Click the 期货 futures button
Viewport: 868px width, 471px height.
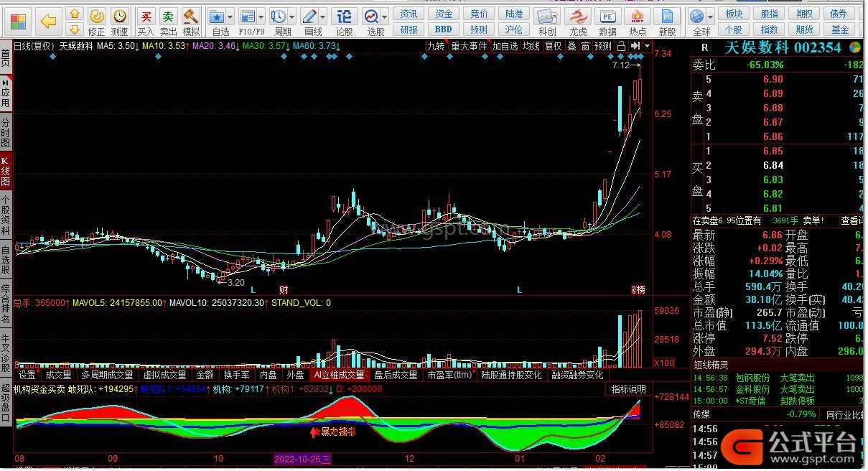coord(804,29)
